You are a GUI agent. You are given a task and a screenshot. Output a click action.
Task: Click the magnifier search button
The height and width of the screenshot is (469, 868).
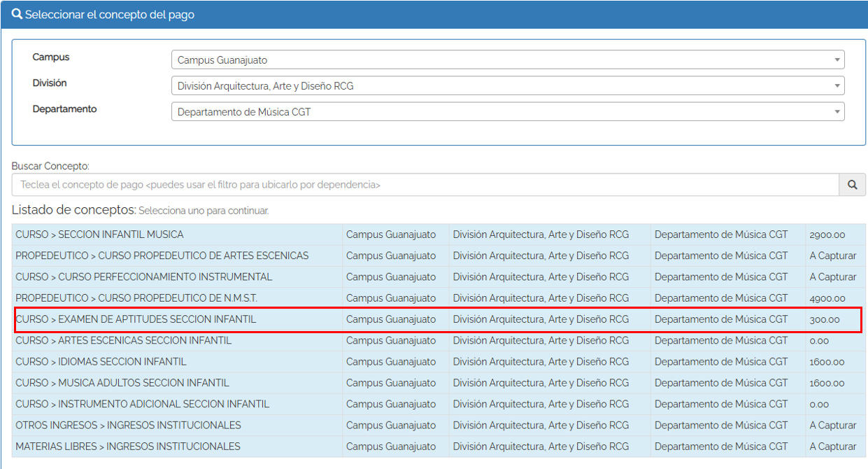click(852, 185)
